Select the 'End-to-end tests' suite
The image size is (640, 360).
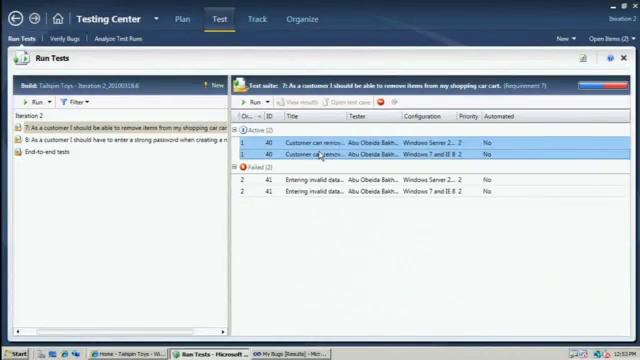coord(47,152)
